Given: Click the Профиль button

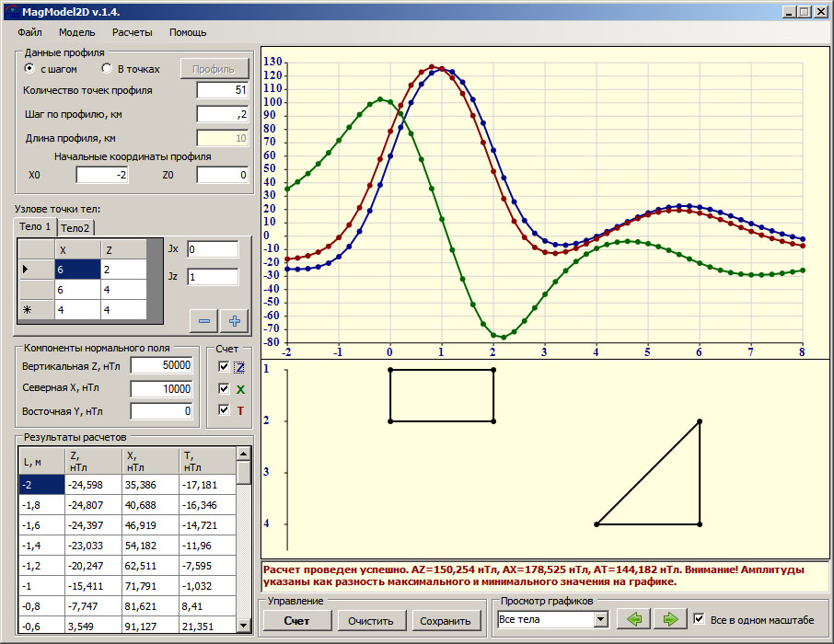Looking at the screenshot, I should [214, 69].
